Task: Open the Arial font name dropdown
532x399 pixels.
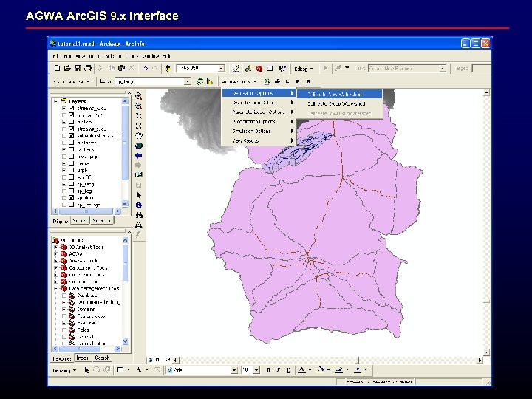Action: [233, 370]
